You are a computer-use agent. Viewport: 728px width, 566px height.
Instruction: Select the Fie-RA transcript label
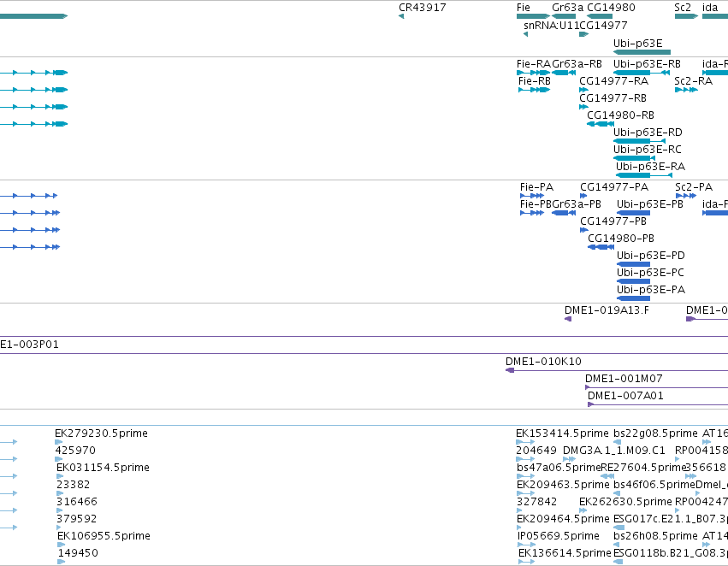tap(534, 64)
